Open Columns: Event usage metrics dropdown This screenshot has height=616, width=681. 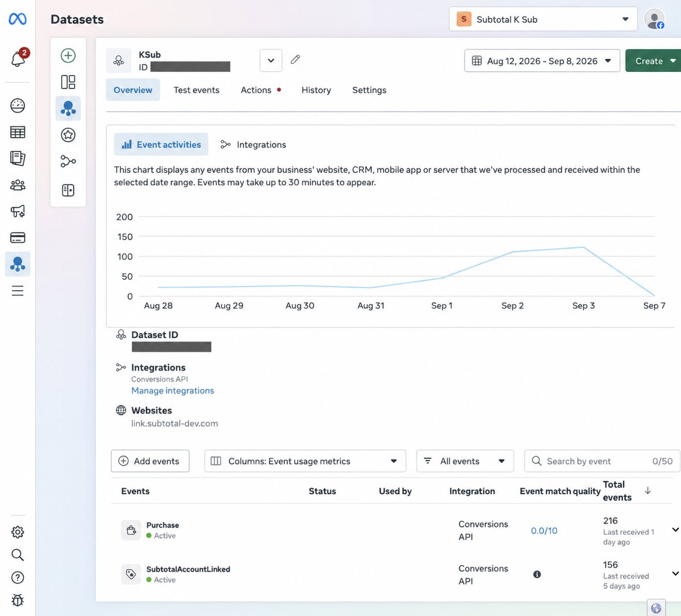305,461
